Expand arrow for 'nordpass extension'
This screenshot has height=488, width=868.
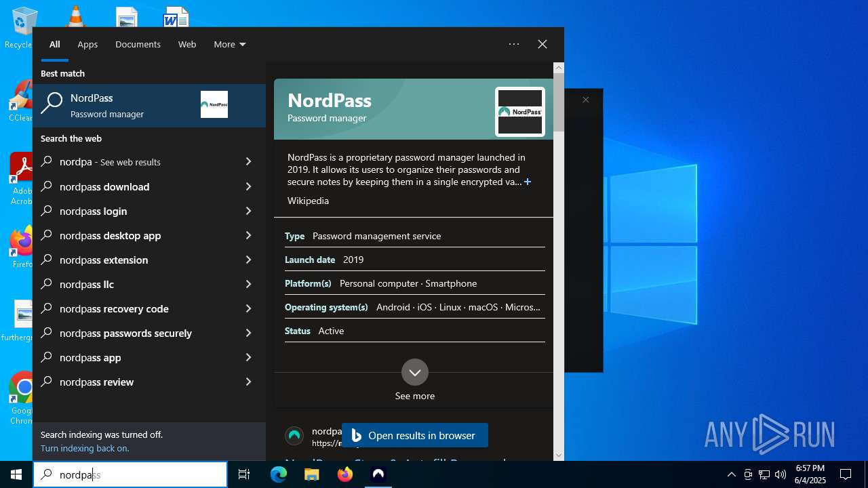pos(248,260)
